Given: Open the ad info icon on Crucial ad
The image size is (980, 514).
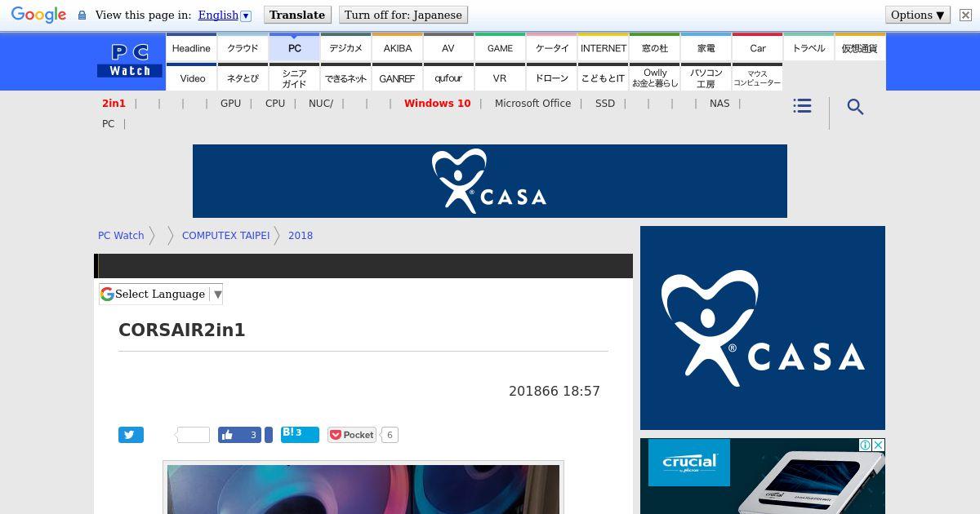Looking at the screenshot, I should pos(865,445).
